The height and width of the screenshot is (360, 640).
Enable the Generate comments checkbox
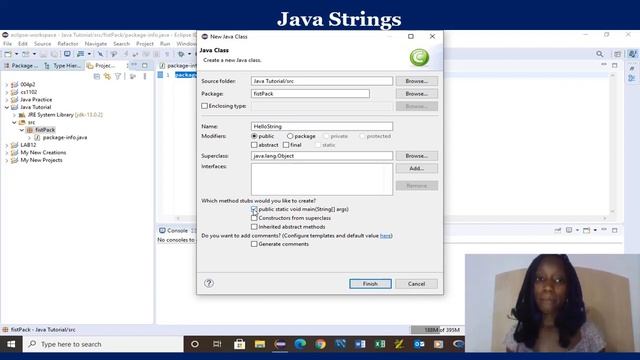pos(254,244)
